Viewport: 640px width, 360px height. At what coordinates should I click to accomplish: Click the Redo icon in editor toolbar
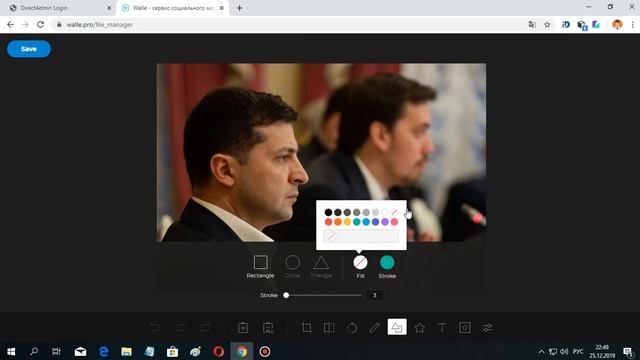pos(180,327)
